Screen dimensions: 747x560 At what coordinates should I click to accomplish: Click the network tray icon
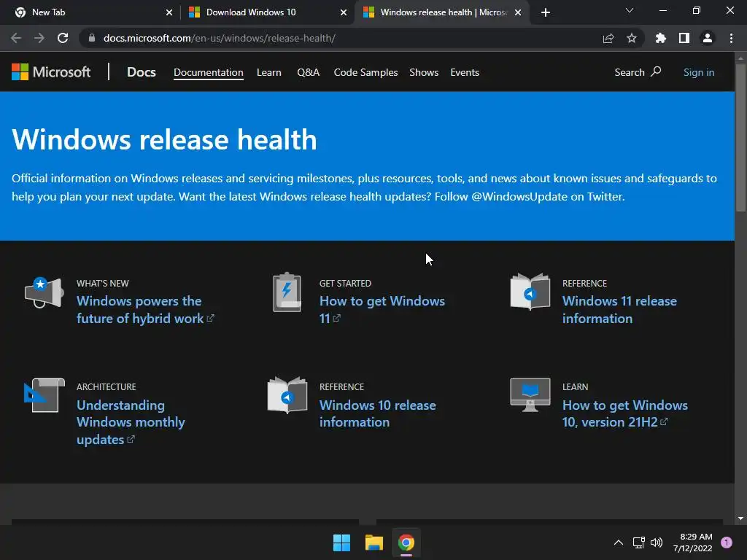click(639, 542)
